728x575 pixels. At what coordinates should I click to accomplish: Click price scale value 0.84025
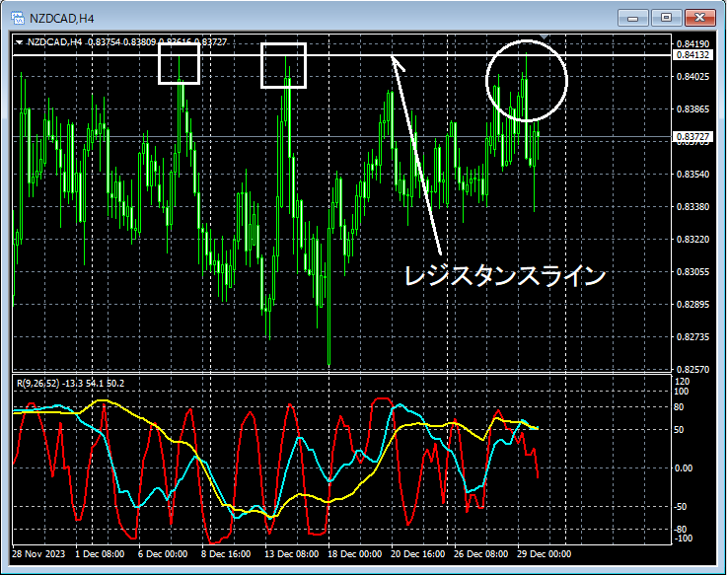[x=693, y=77]
